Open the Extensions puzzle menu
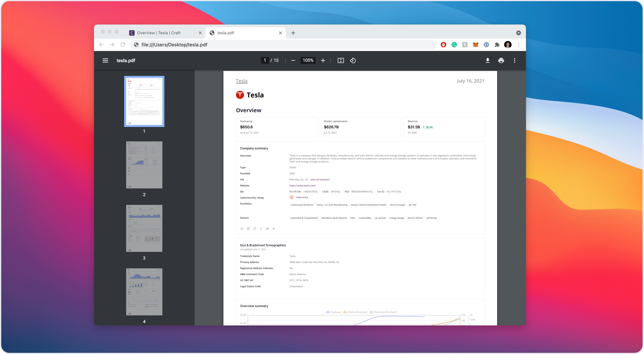 [x=497, y=45]
